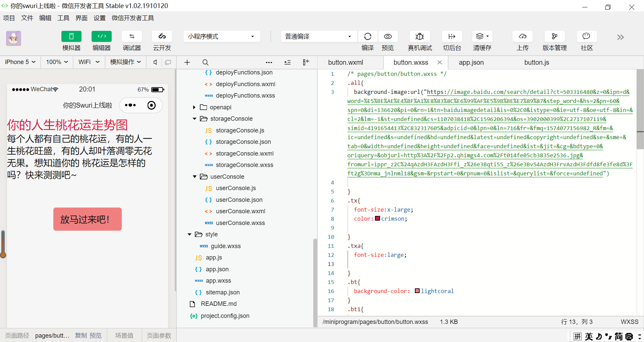The width and height of the screenshot is (644, 342).
Task: Click the search icon in file panel
Action: coord(205,62)
